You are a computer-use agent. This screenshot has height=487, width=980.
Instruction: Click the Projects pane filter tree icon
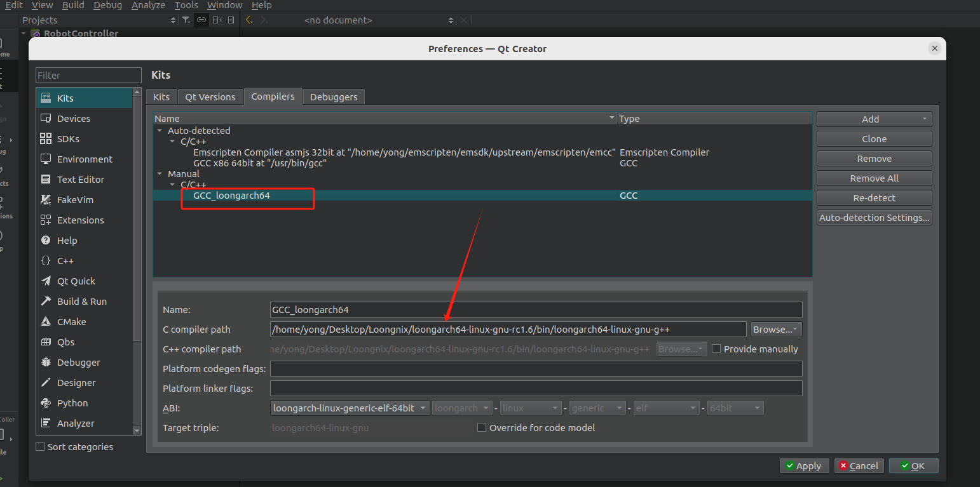186,20
